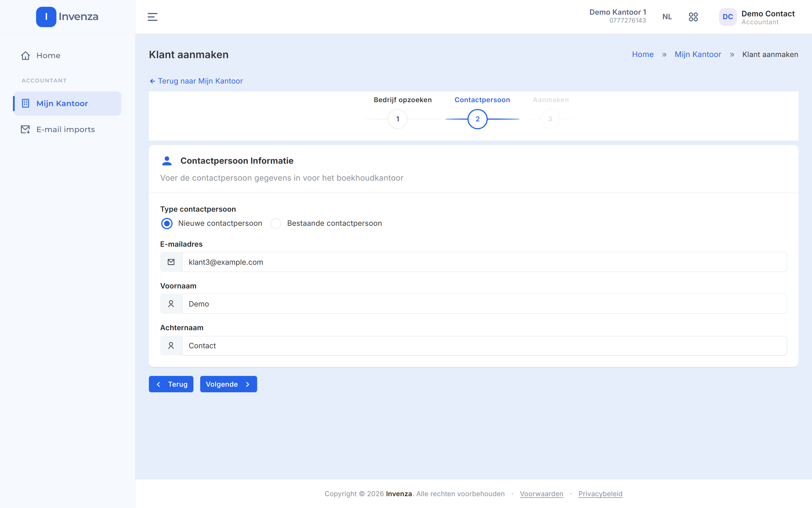Click the Mijn Kantoor building icon
812x508 pixels.
tap(25, 103)
